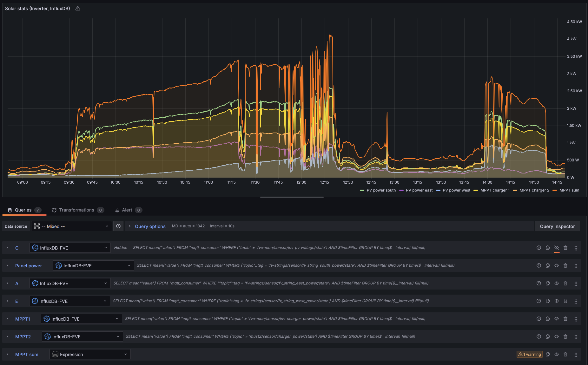Switch to the Transformations tab

tap(76, 210)
